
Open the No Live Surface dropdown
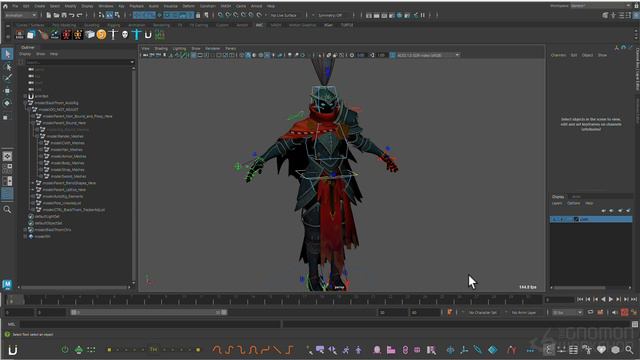[283, 15]
